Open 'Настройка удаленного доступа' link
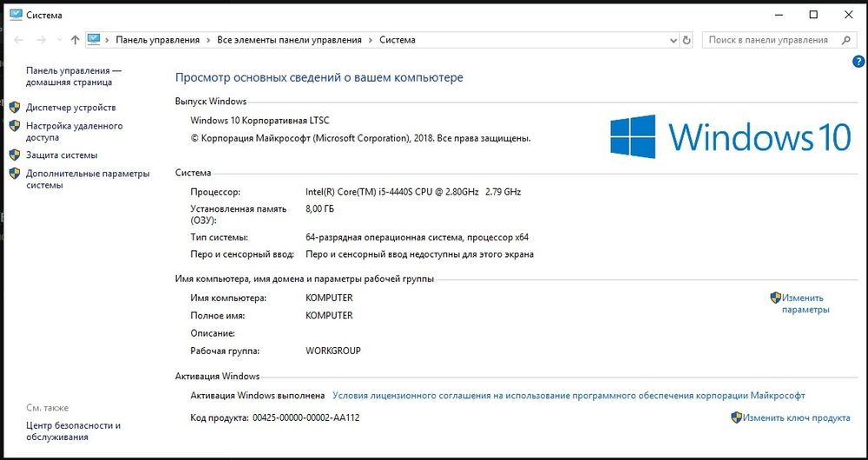 74,132
